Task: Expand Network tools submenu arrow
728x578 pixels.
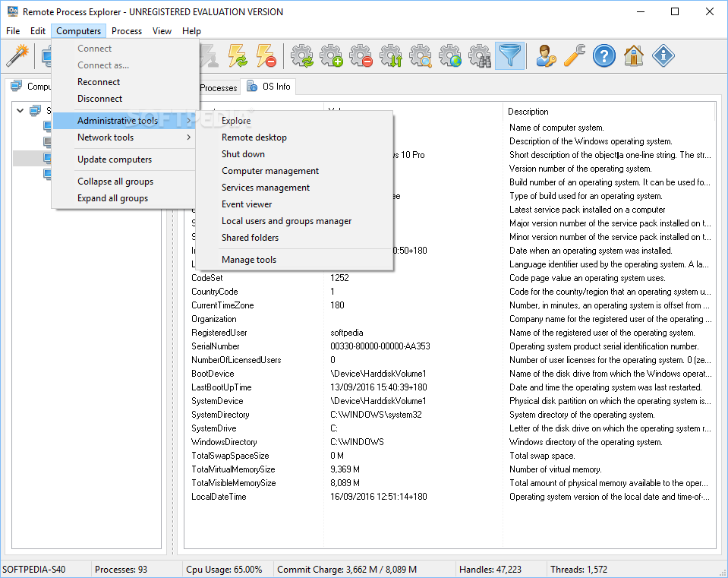Action: 188,137
